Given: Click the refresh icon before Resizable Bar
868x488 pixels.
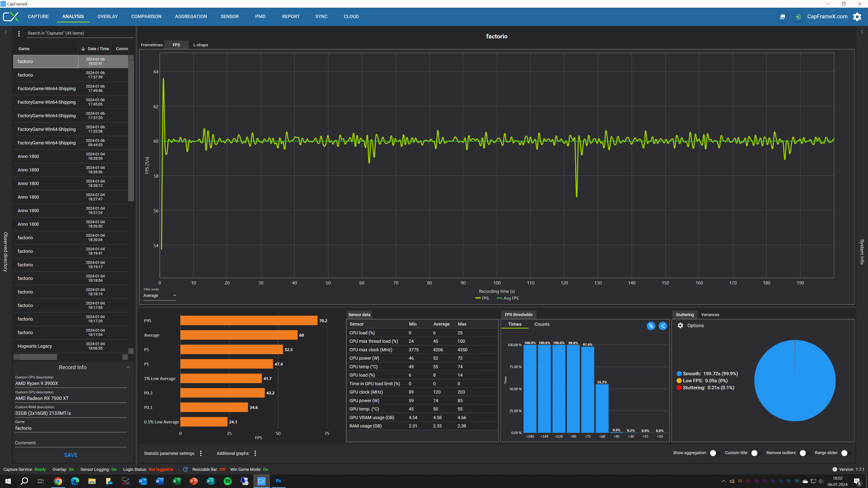Looking at the screenshot, I should coord(185,469).
